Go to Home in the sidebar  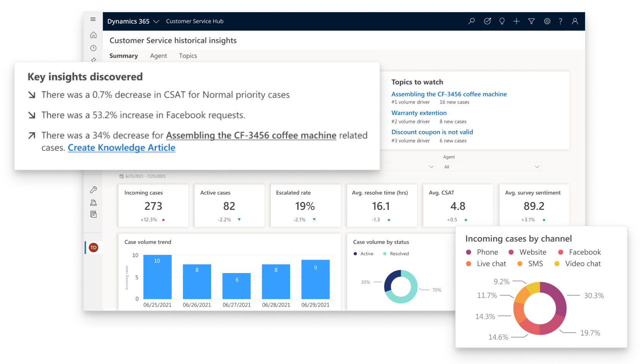tap(93, 35)
